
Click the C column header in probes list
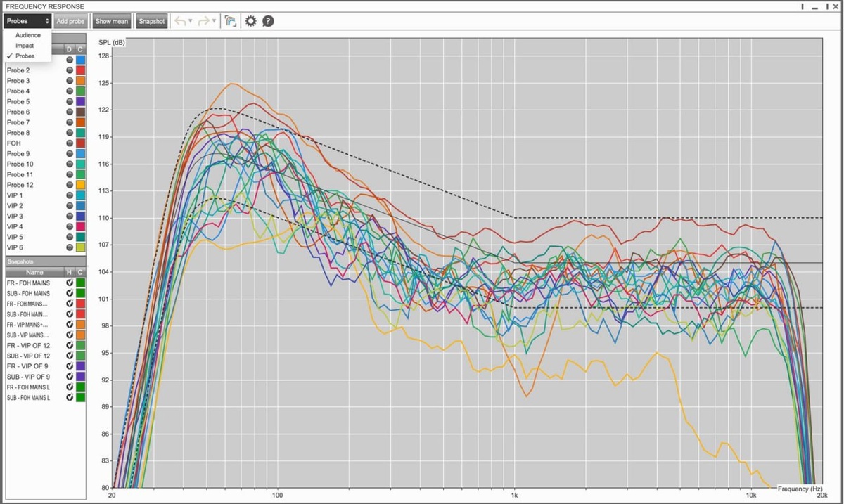click(x=81, y=49)
